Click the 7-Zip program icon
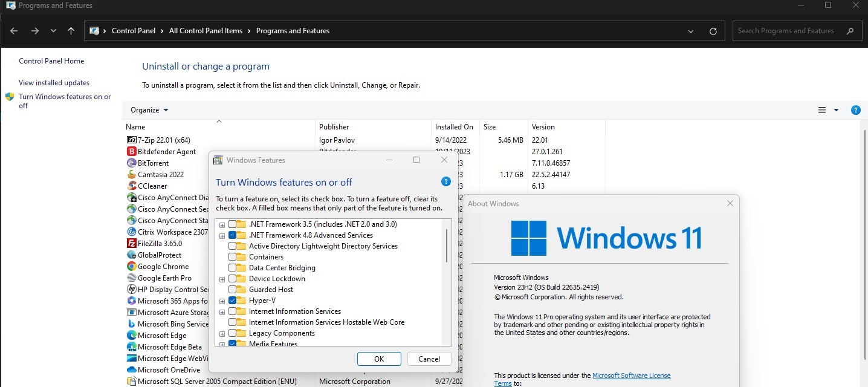 coord(132,140)
